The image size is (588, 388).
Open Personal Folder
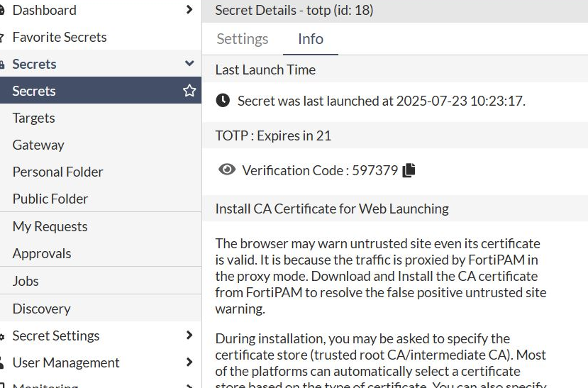(x=57, y=172)
